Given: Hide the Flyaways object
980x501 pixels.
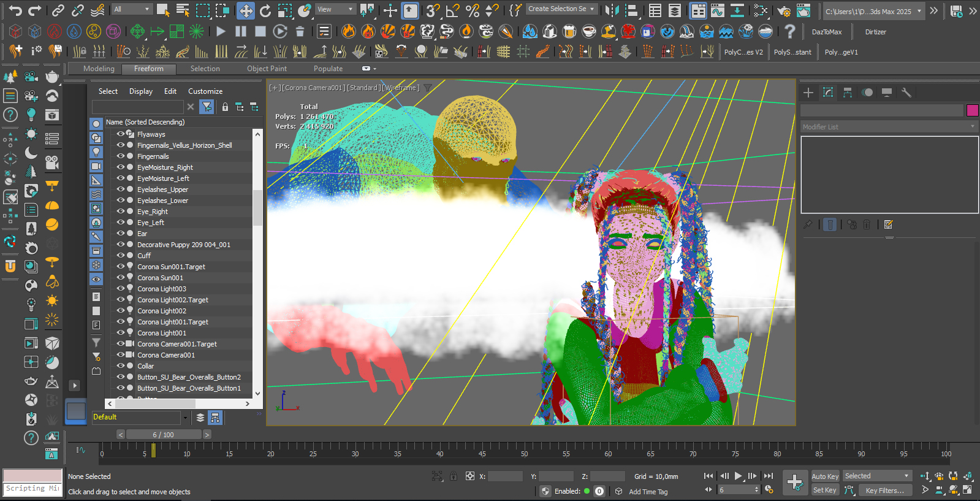Looking at the screenshot, I should [121, 134].
